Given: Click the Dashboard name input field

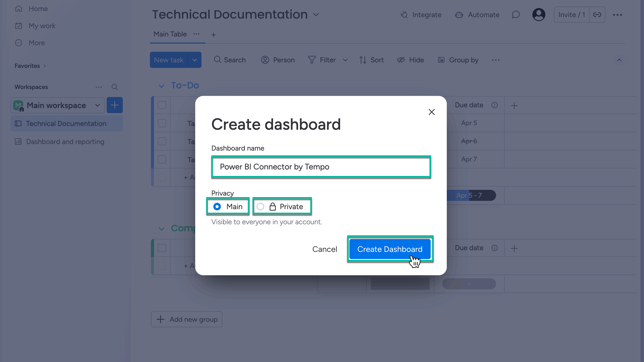Looking at the screenshot, I should tap(321, 167).
